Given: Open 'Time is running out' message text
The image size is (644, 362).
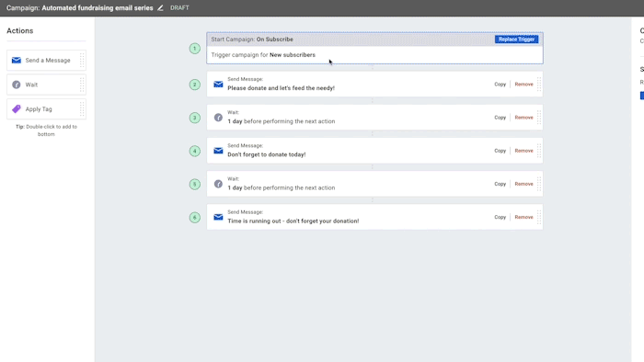Looking at the screenshot, I should point(293,221).
